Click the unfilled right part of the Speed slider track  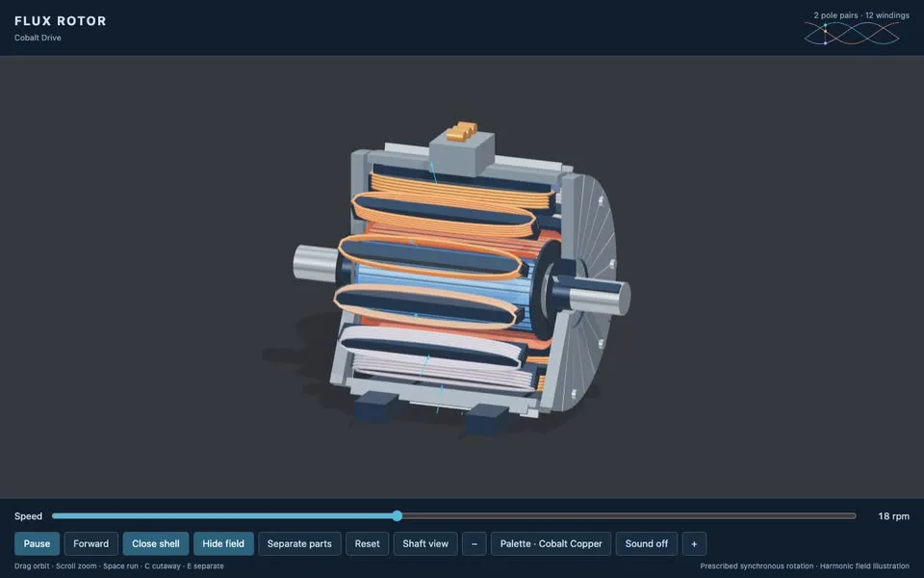coord(629,516)
